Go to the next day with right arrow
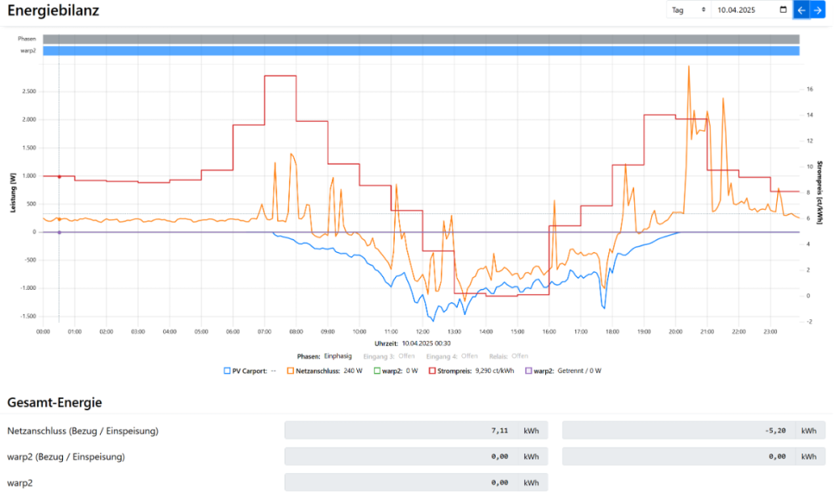The image size is (840, 504). (816, 10)
